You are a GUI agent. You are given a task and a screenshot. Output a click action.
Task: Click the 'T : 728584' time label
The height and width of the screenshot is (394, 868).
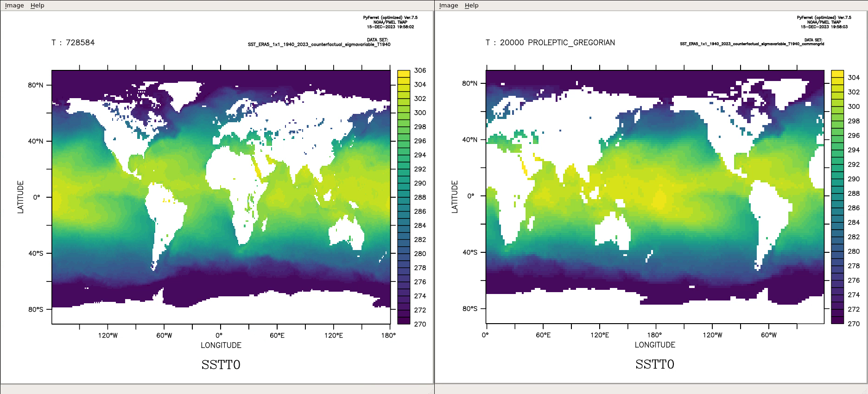click(x=73, y=43)
